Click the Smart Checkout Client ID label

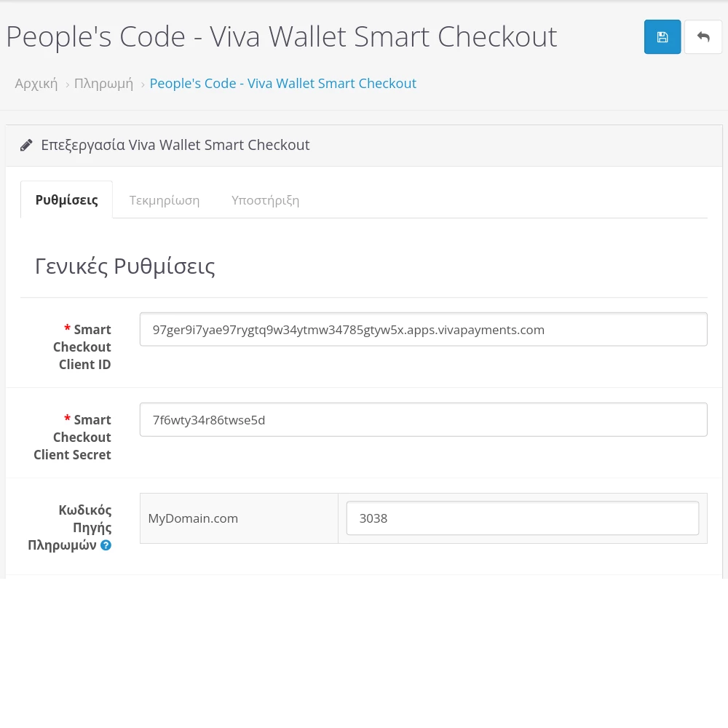82,347
